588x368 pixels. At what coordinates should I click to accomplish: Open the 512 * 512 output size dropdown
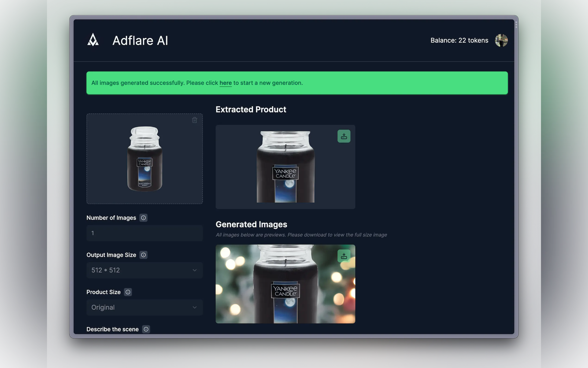point(144,270)
